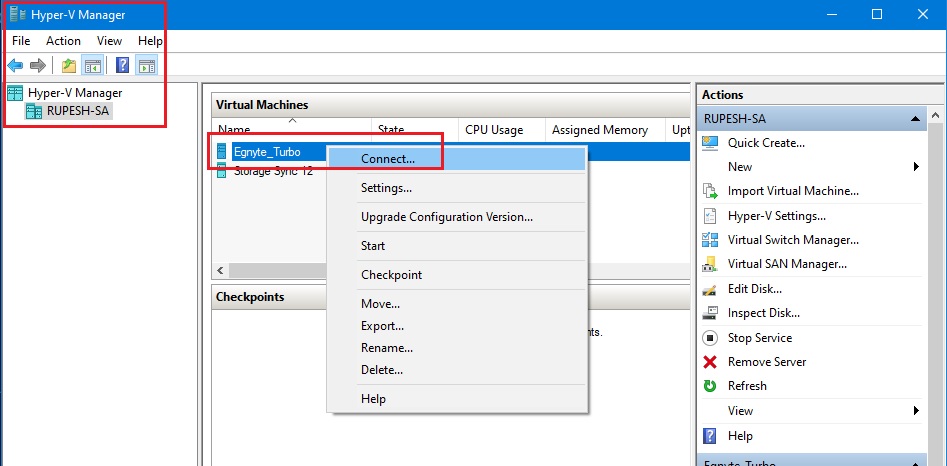Open the File menu

(x=21, y=41)
